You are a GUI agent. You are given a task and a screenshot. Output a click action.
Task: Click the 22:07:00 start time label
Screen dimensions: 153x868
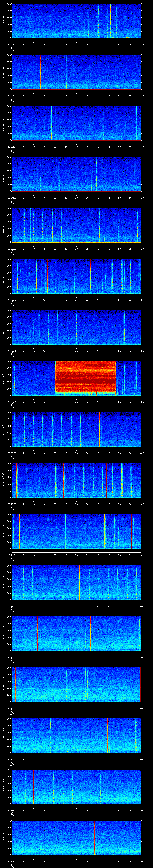[x=12, y=351]
